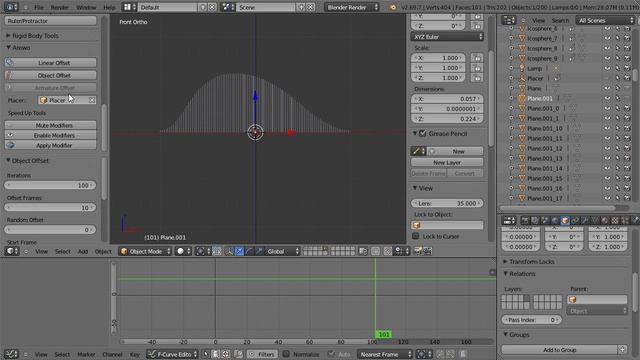
Task: Click the Linear Offset button
Action: pos(51,63)
